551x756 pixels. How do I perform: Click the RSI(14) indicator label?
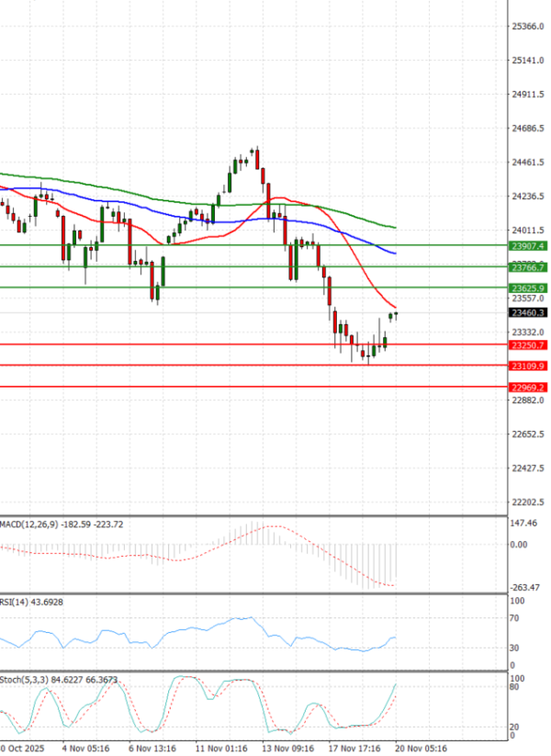point(15,602)
